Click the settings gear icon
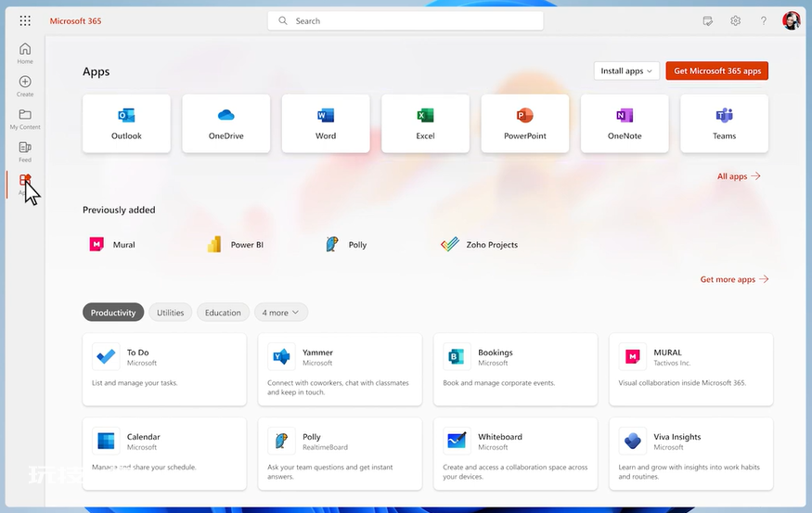The height and width of the screenshot is (513, 812). pyautogui.click(x=735, y=20)
